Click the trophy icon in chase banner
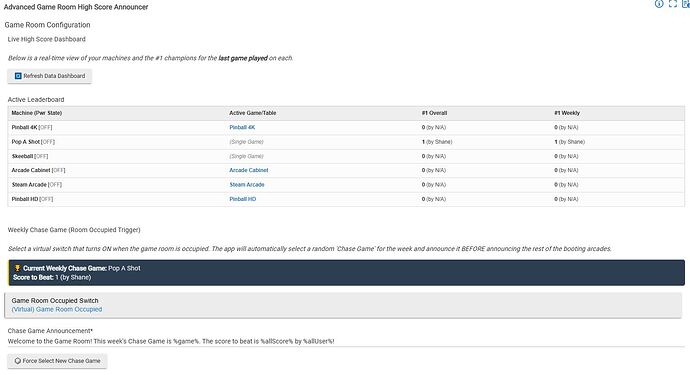The height and width of the screenshot is (375, 690). (18, 268)
